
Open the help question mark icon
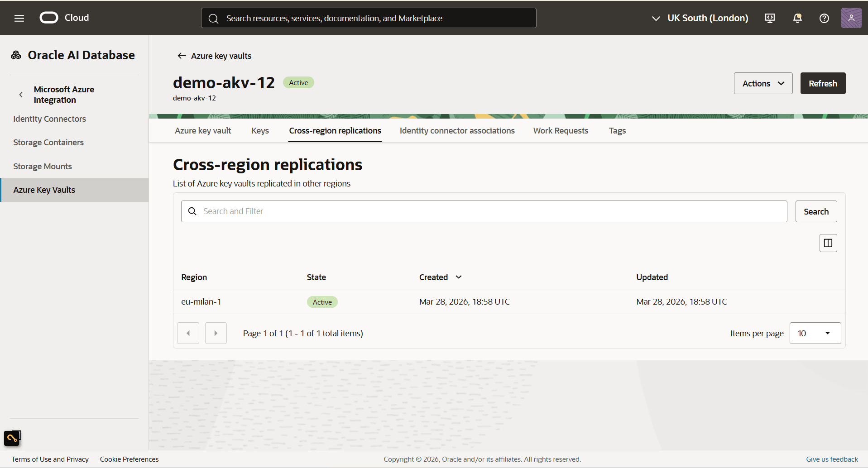click(824, 18)
